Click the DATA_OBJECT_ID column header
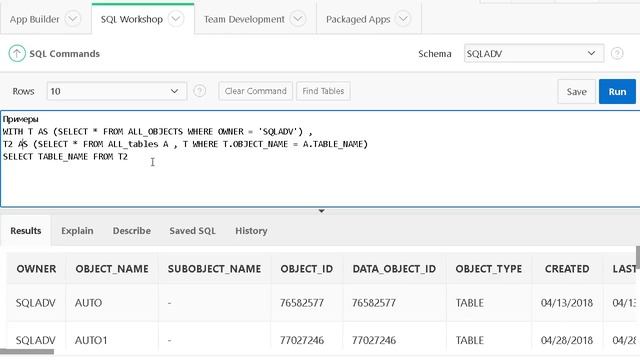The image size is (640, 360). [x=394, y=269]
